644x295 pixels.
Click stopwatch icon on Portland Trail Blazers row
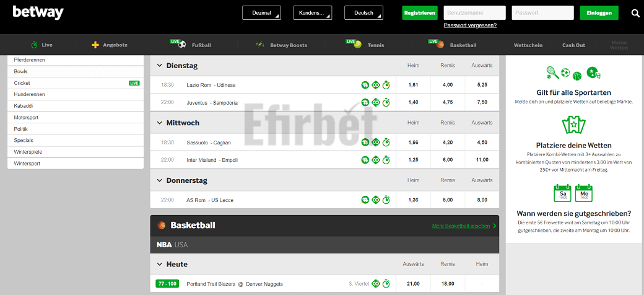click(x=386, y=284)
